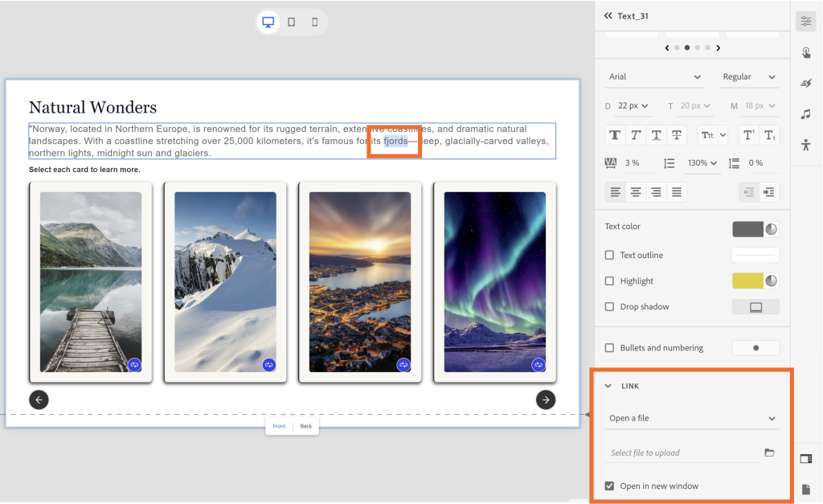This screenshot has height=504, width=823.
Task: Center align the paragraph text
Action: pyautogui.click(x=636, y=192)
